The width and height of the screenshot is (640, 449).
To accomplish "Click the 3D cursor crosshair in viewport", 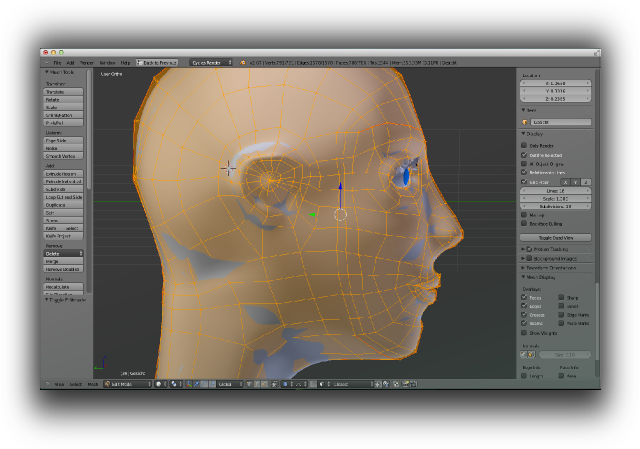I will (x=229, y=167).
